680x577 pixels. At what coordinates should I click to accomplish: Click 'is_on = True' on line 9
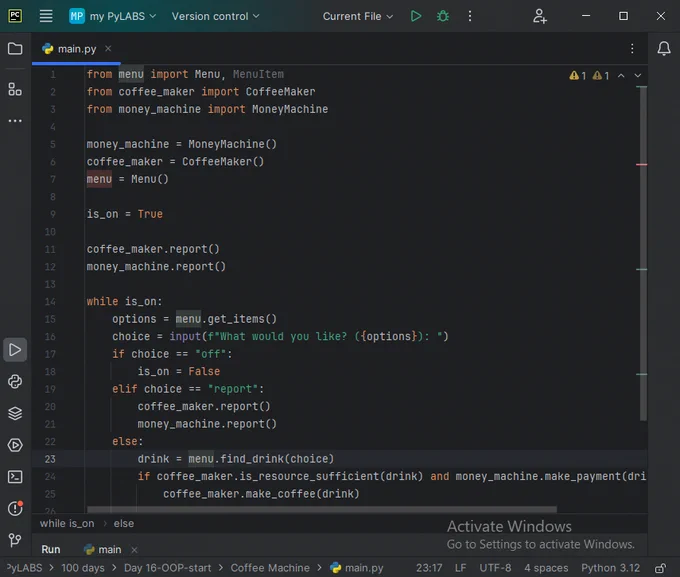(x=124, y=214)
